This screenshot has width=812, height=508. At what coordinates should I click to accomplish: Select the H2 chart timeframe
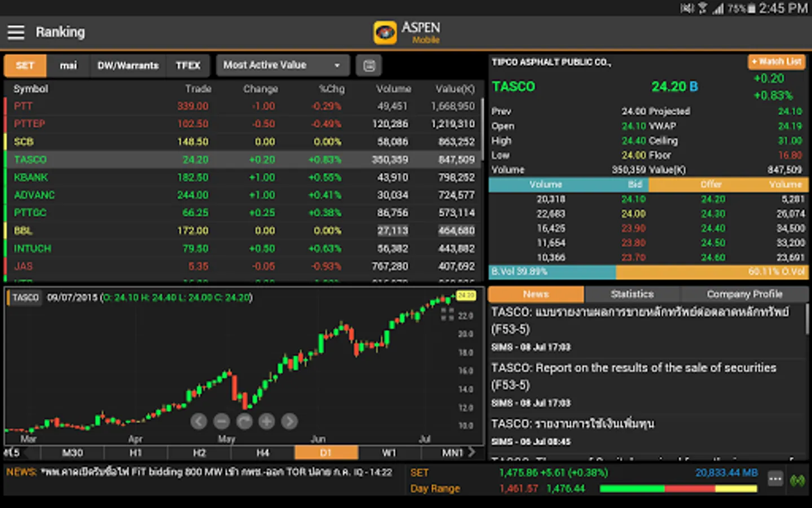199,453
